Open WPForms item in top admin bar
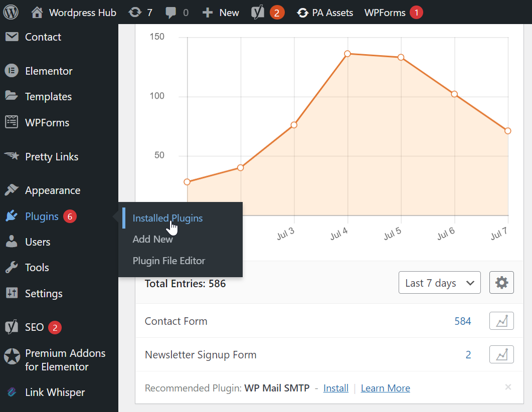This screenshot has height=412, width=532. click(x=385, y=13)
